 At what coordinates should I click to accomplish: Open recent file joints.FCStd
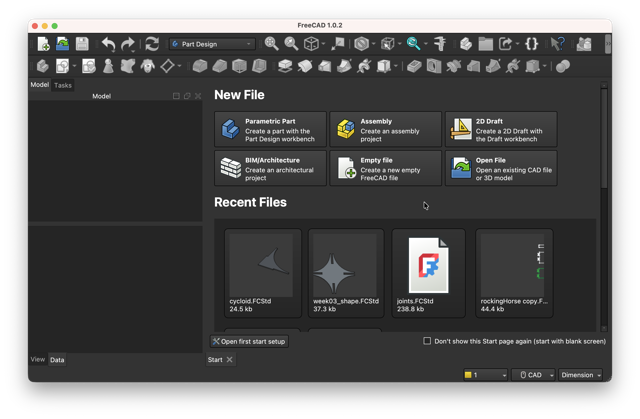click(x=429, y=273)
